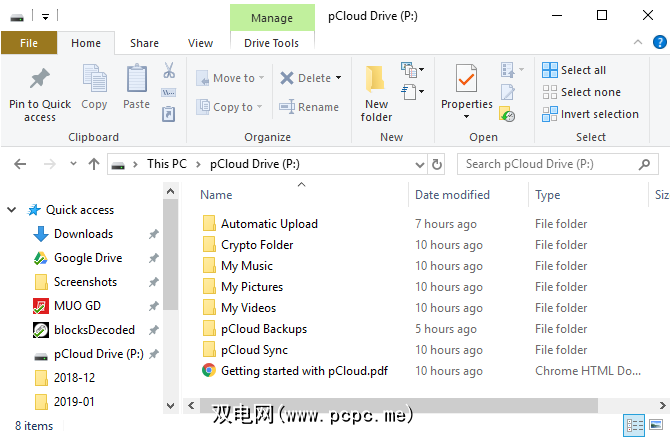This screenshot has width=670, height=438.
Task: Refresh the pCloud Drive folder
Action: pyautogui.click(x=437, y=165)
